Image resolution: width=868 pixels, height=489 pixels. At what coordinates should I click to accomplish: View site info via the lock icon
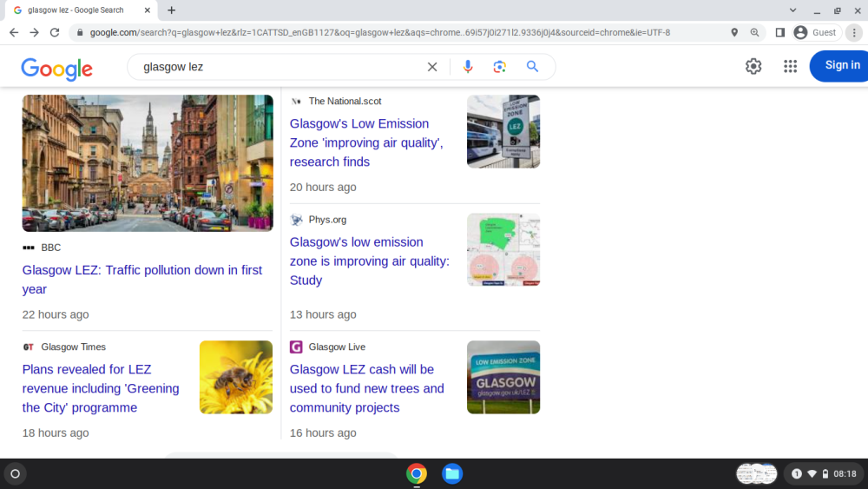click(x=80, y=33)
